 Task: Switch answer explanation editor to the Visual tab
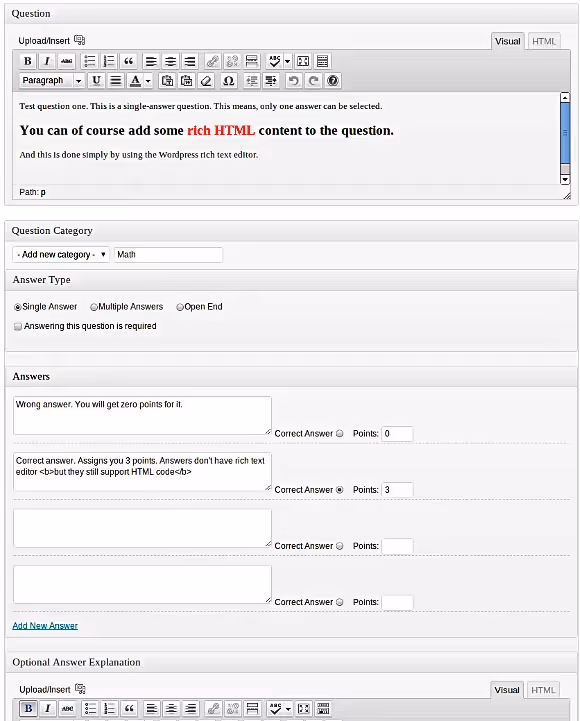click(506, 690)
